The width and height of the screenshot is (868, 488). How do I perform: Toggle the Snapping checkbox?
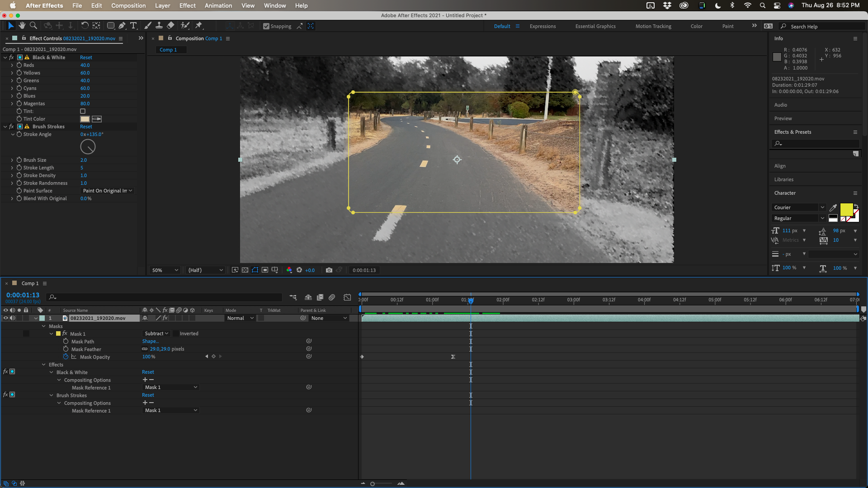[267, 26]
